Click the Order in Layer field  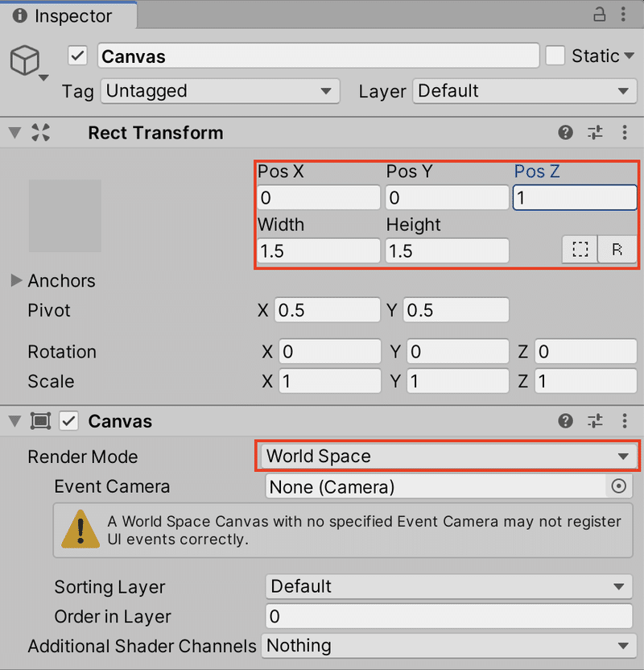point(449,616)
